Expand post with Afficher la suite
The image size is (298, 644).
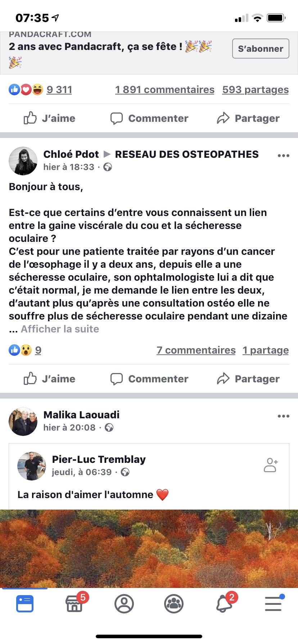tap(60, 329)
